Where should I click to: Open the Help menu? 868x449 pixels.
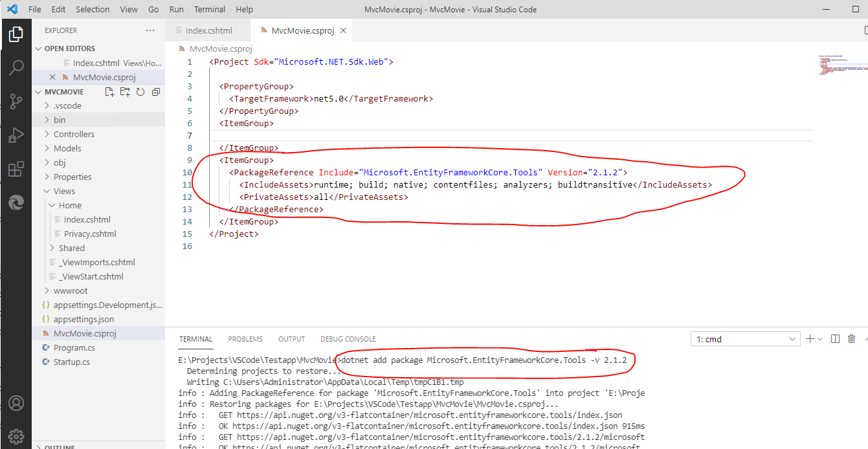pos(245,10)
